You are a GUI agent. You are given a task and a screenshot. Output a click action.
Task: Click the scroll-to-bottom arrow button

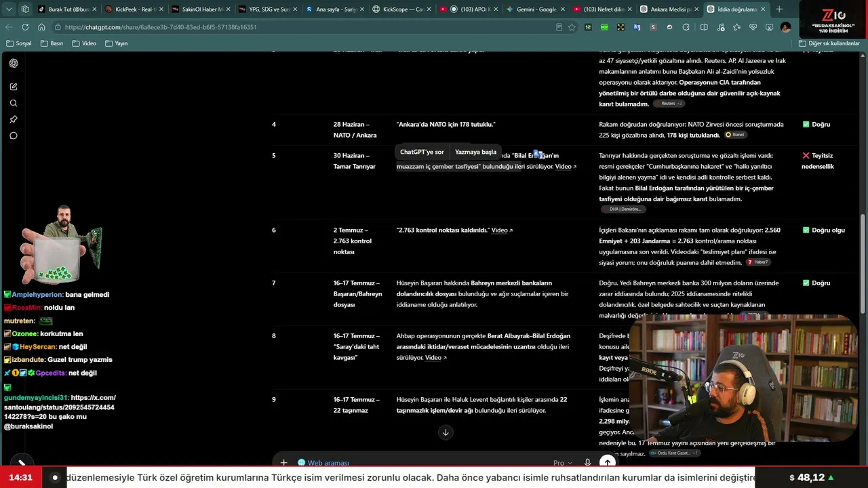click(x=446, y=432)
